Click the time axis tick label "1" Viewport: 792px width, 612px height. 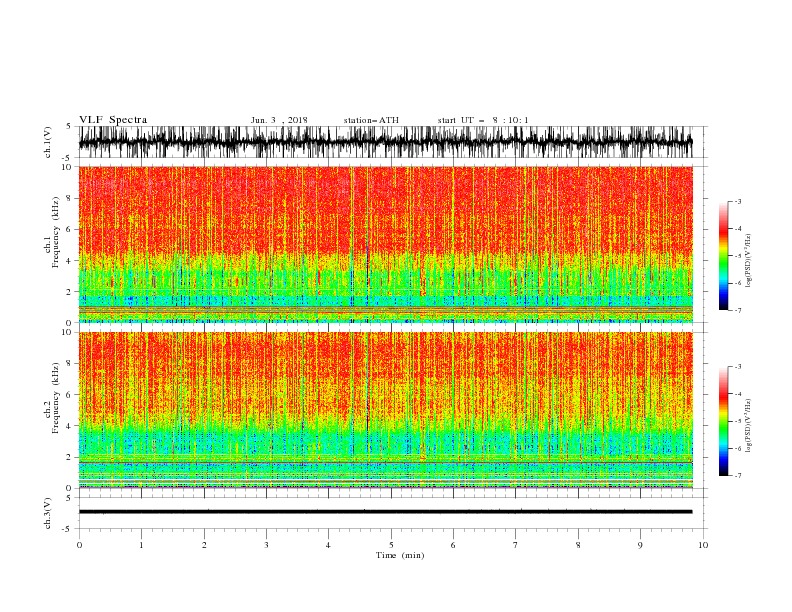coord(141,545)
